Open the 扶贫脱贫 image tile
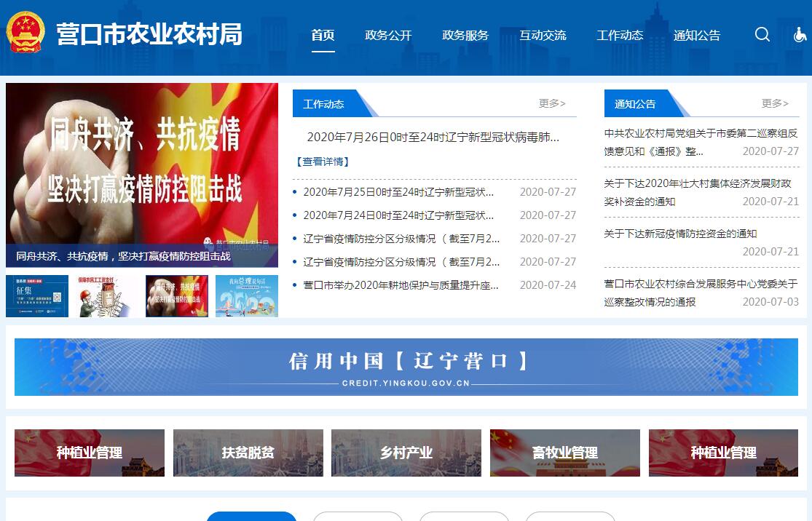This screenshot has height=521, width=812. pyautogui.click(x=248, y=453)
